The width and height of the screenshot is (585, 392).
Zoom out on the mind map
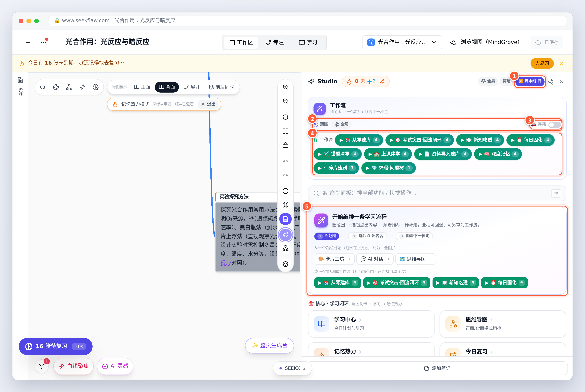coord(285,101)
